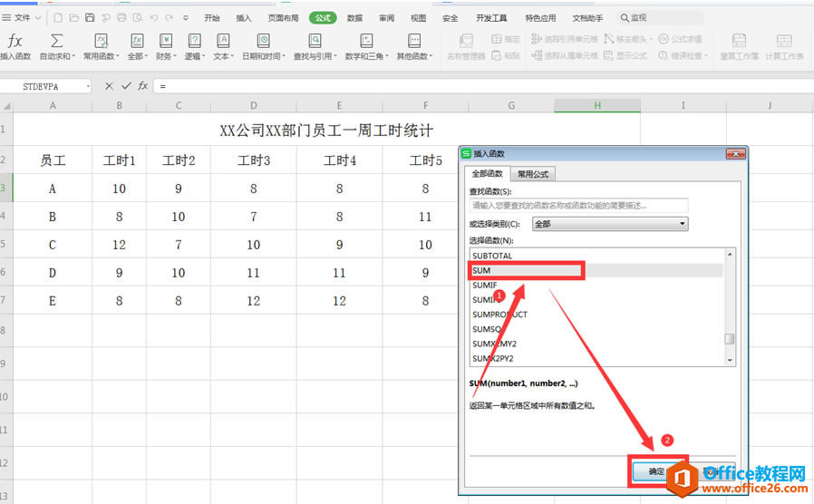814x504 pixels.
Task: Open the 文件 file menu
Action: [x=21, y=17]
